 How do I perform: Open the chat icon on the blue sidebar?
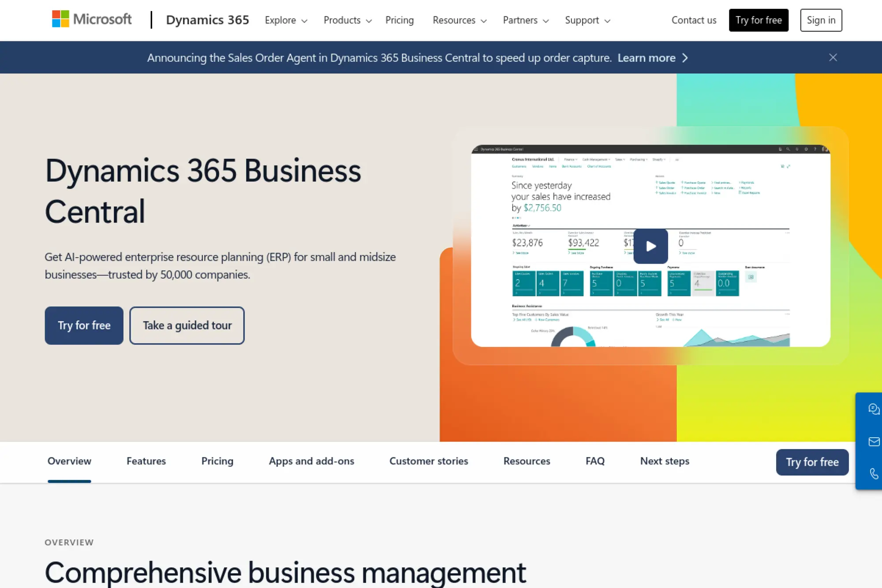coord(874,409)
